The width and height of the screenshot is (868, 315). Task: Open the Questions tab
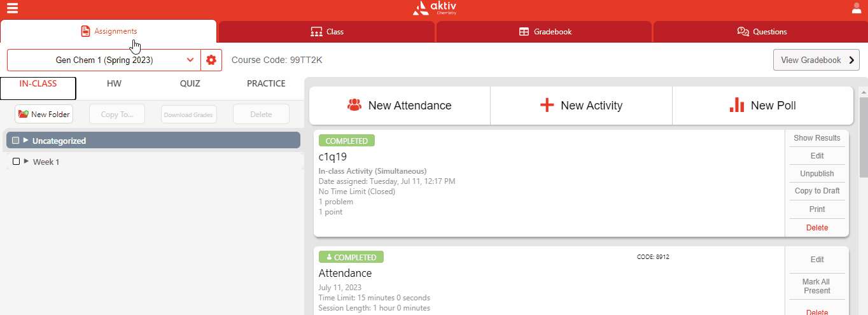pos(761,32)
